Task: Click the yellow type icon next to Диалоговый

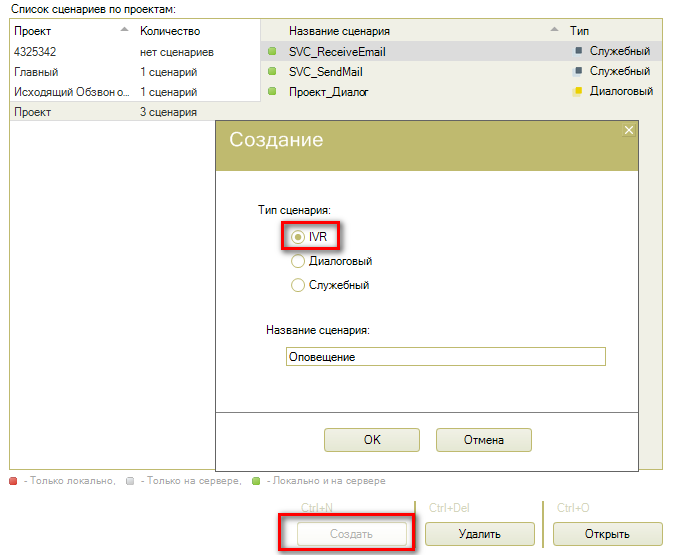Action: point(577,92)
